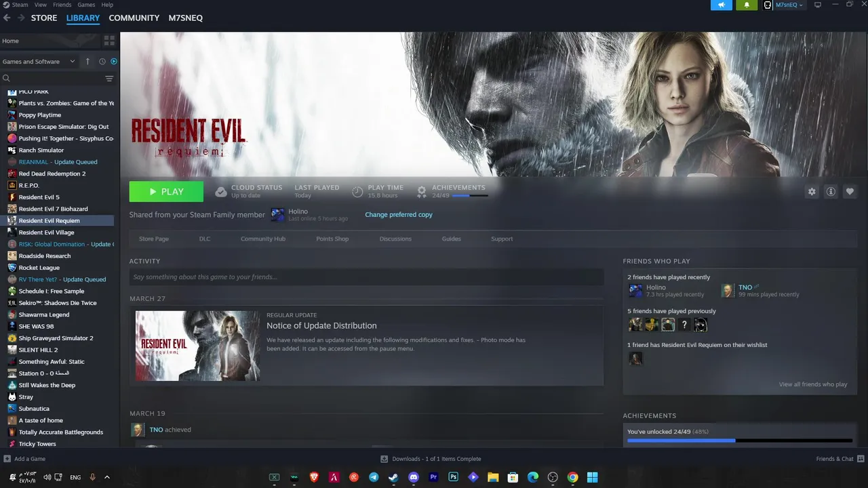This screenshot has width=868, height=488.
Task: Expand Games and Software filter dropdown
Action: (39, 62)
